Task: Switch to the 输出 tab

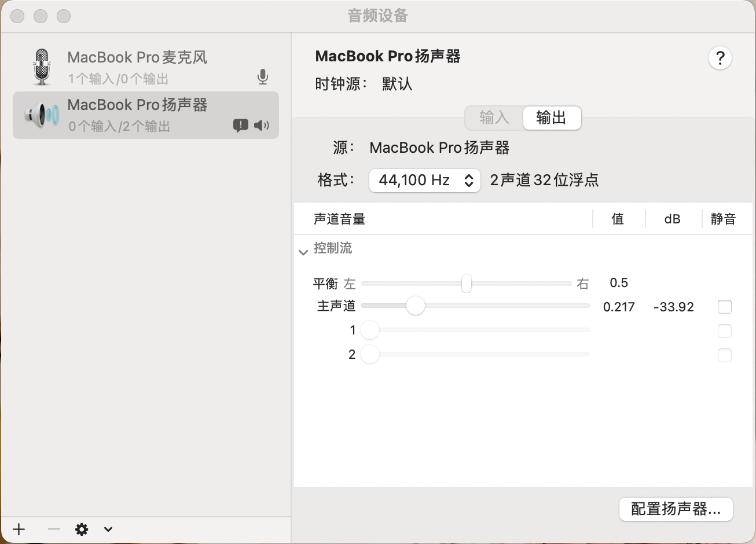Action: [552, 118]
